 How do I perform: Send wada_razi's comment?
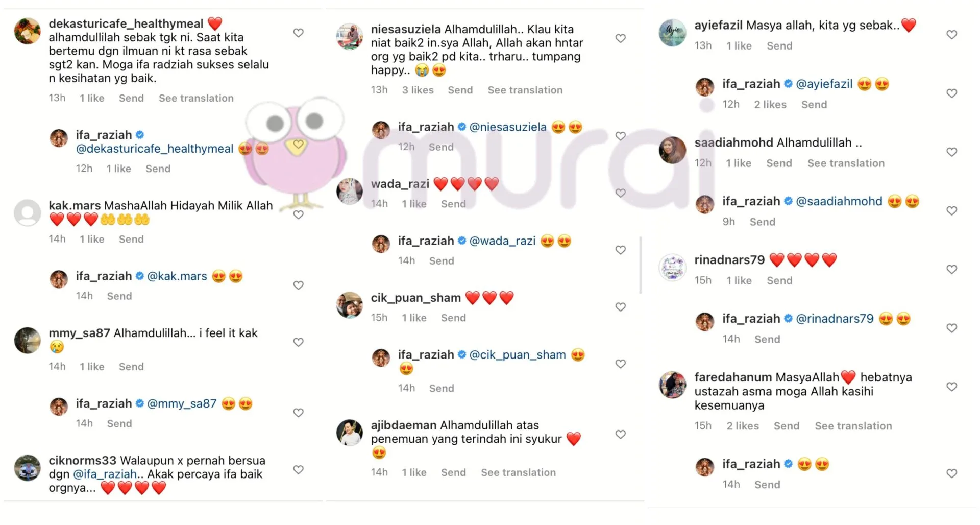click(x=453, y=204)
